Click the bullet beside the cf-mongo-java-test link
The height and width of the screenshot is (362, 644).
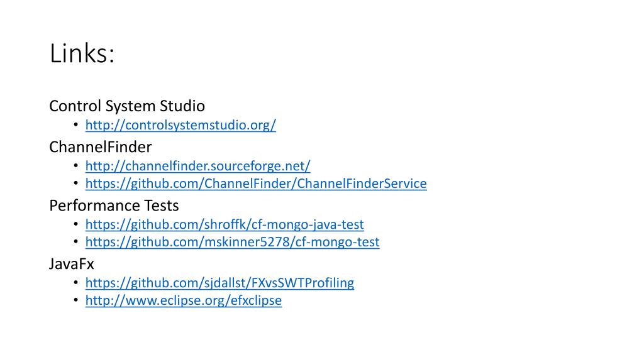tap(76, 224)
